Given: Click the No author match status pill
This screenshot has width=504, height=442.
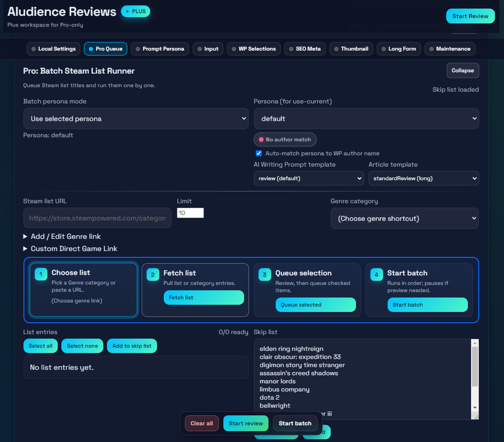Looking at the screenshot, I should 285,140.
